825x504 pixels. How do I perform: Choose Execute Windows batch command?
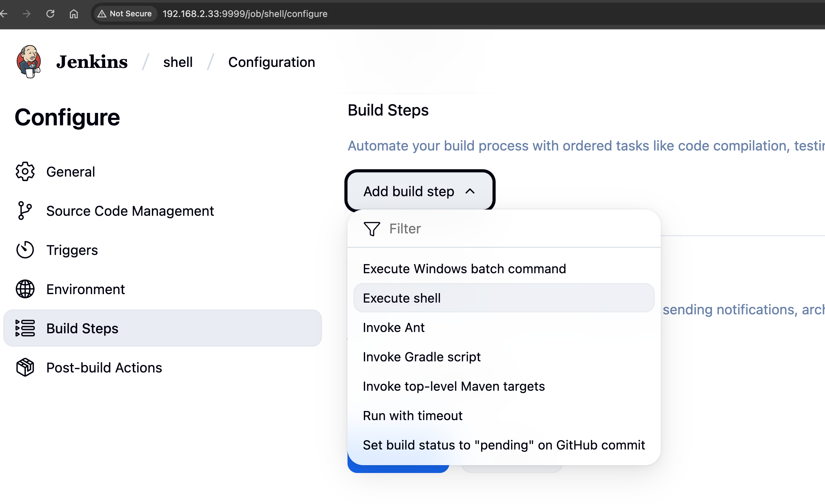(x=464, y=269)
